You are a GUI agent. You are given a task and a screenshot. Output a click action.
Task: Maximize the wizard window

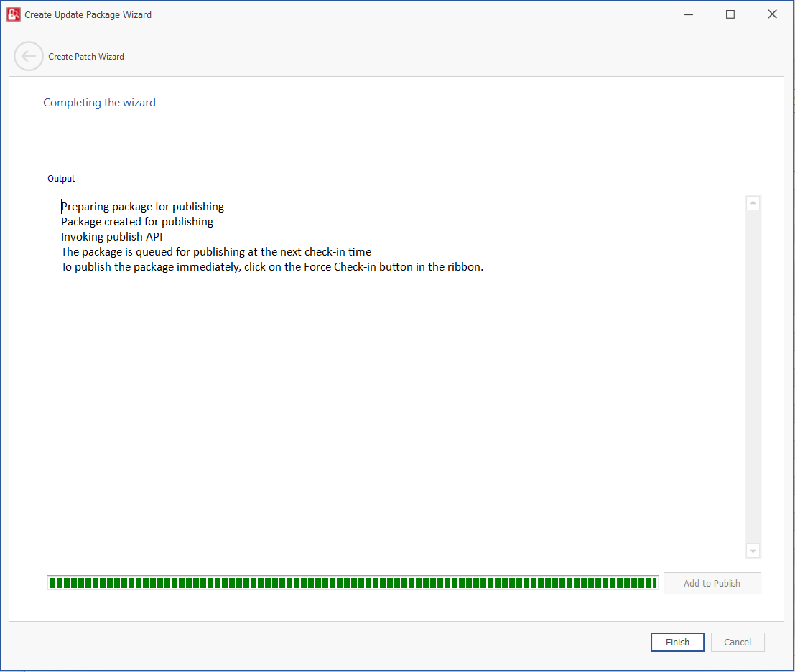pos(730,14)
